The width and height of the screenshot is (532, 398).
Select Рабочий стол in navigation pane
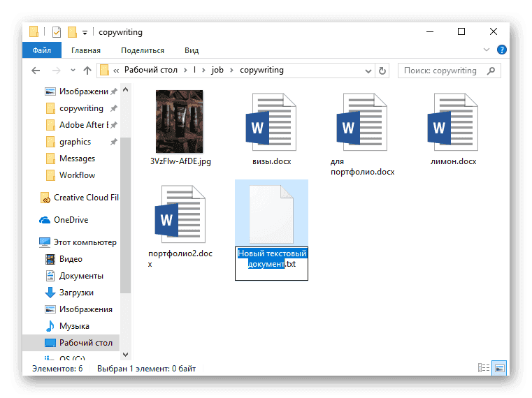pos(71,343)
